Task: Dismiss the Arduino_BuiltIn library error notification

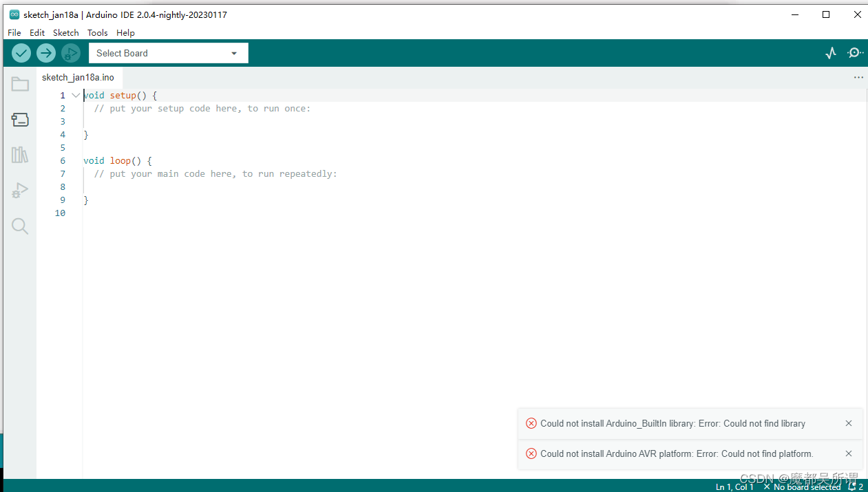Action: click(x=849, y=423)
